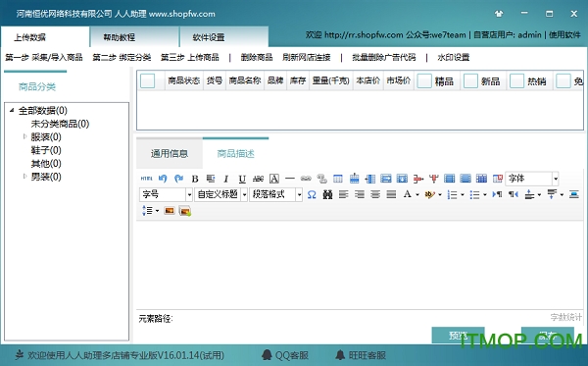Tick the 热销 checkbox

(516, 80)
